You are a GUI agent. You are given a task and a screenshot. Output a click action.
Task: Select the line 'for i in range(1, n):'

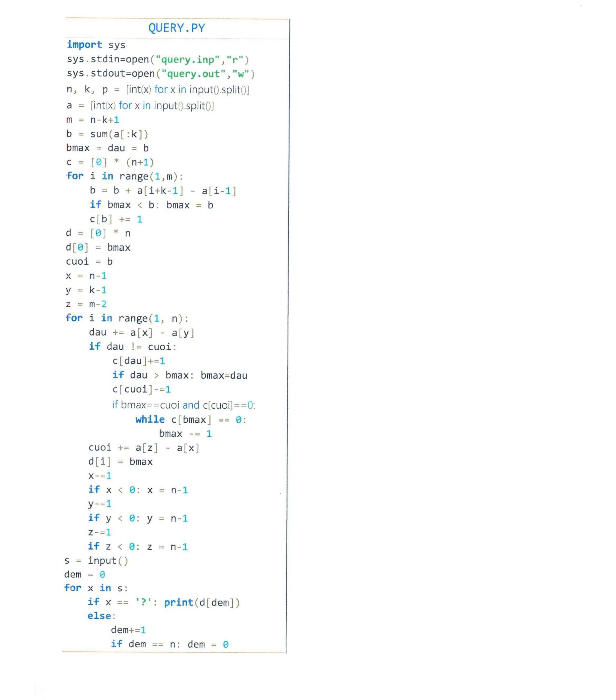click(127, 318)
